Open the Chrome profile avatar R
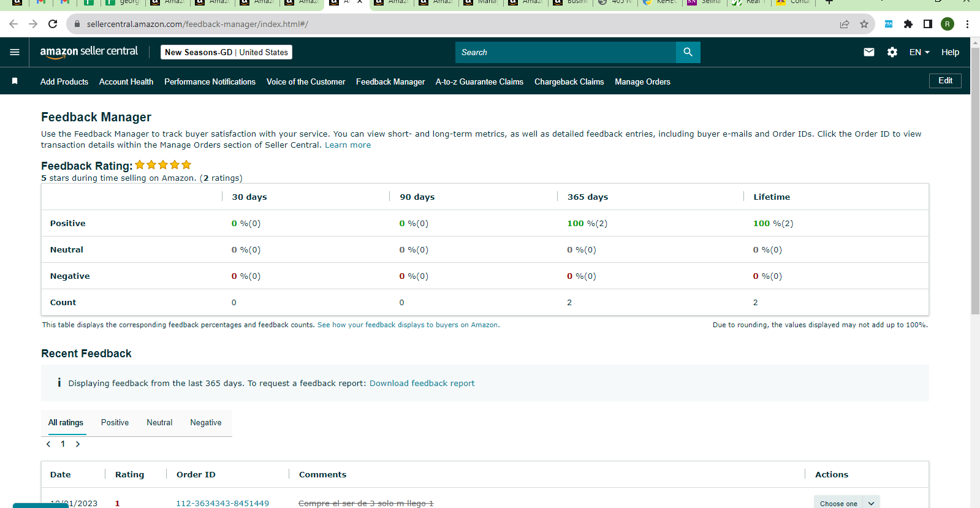The image size is (980, 508). pos(948,24)
